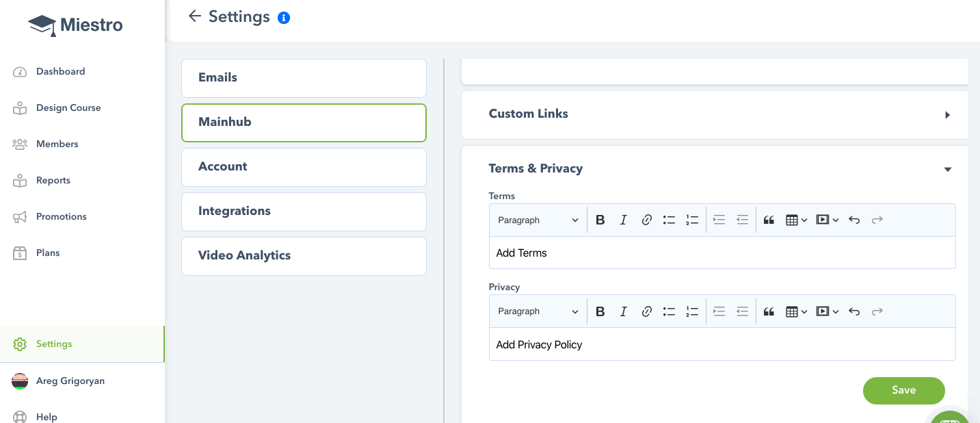Click into the Add Privacy Policy text area

tap(722, 344)
